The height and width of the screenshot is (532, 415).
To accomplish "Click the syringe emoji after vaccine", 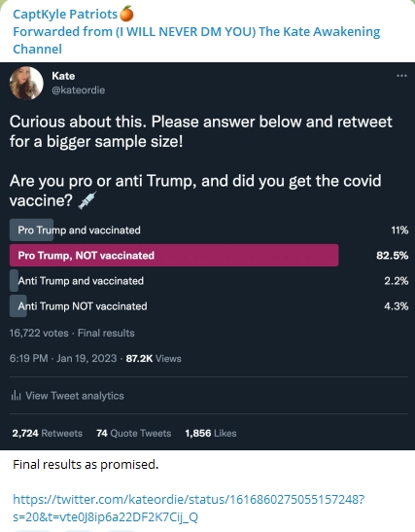I will click(87, 200).
